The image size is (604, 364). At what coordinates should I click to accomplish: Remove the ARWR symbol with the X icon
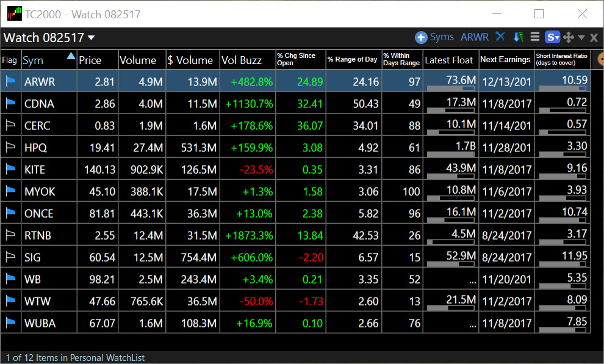500,37
